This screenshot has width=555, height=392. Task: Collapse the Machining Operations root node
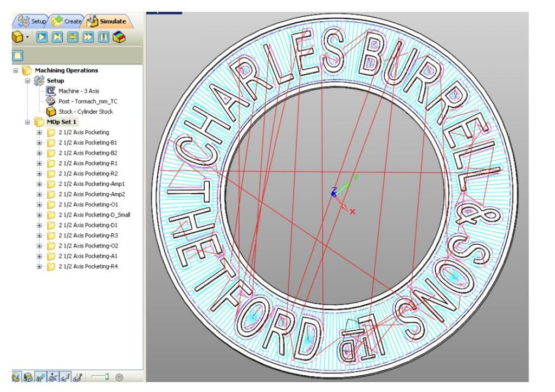point(16,70)
